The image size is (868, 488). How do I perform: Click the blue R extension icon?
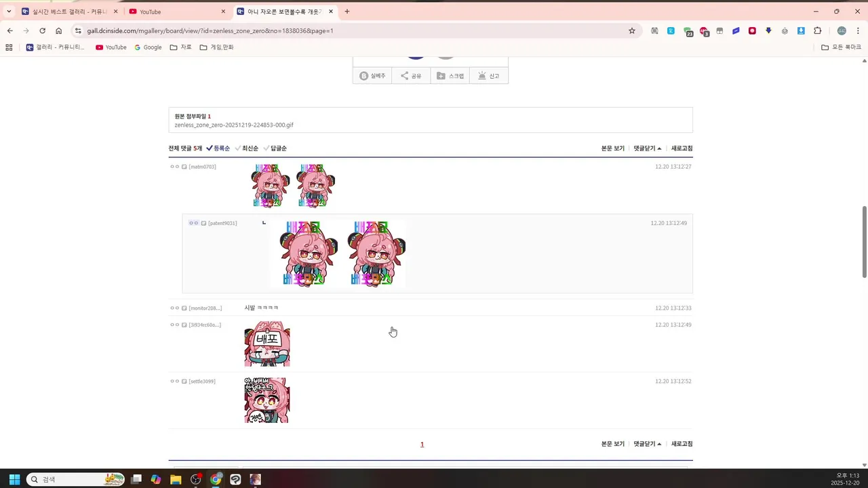(671, 30)
